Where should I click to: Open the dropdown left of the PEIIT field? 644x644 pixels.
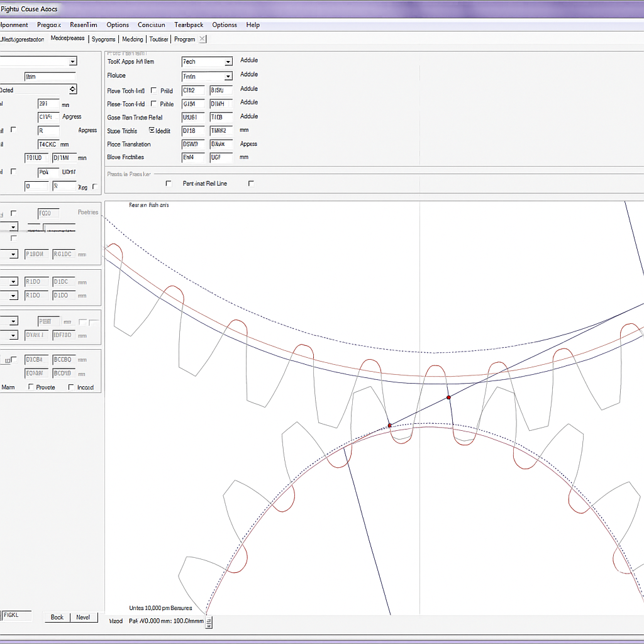click(x=14, y=321)
